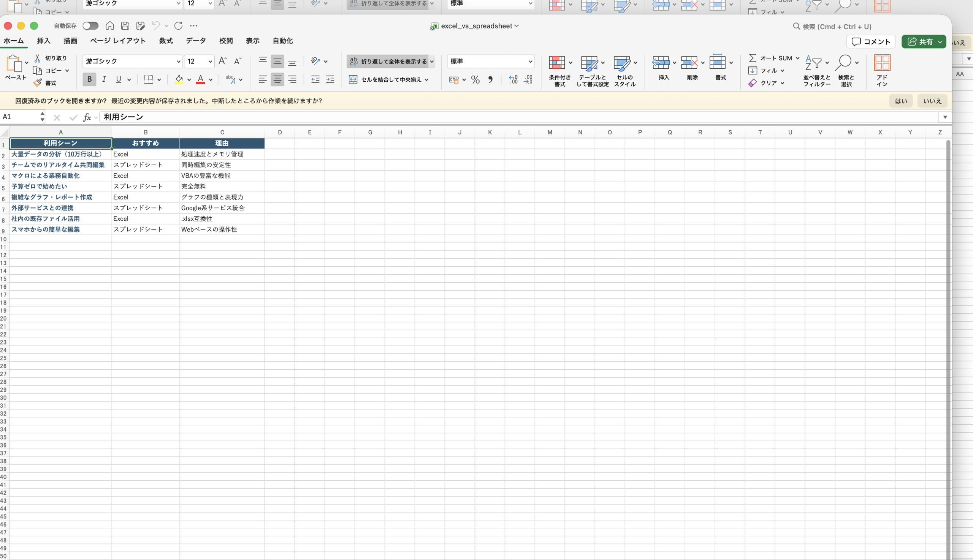Apply italic formatting
The image size is (973, 560).
103,80
